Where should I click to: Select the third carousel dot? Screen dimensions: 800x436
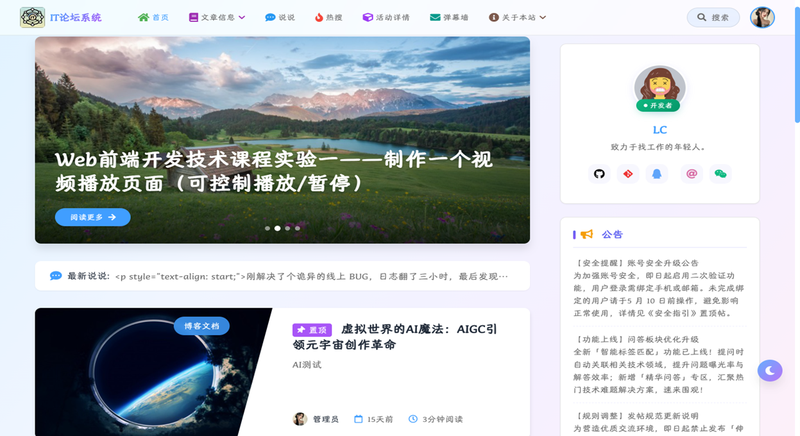point(288,228)
